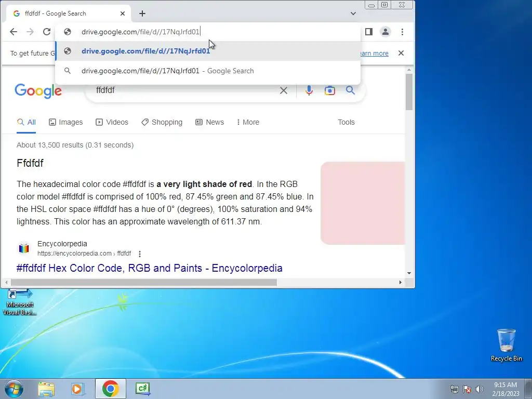Switch to the News tab
Viewport: 532px width, 399px height.
tap(210, 122)
